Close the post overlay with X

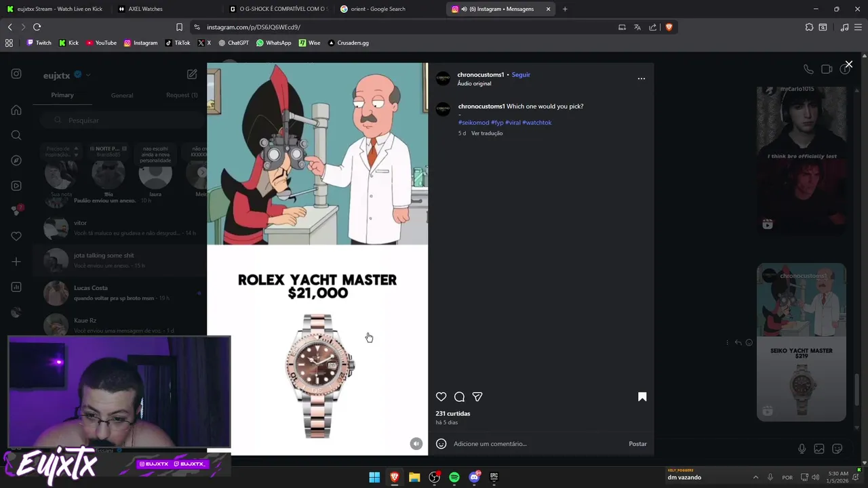[x=848, y=65]
